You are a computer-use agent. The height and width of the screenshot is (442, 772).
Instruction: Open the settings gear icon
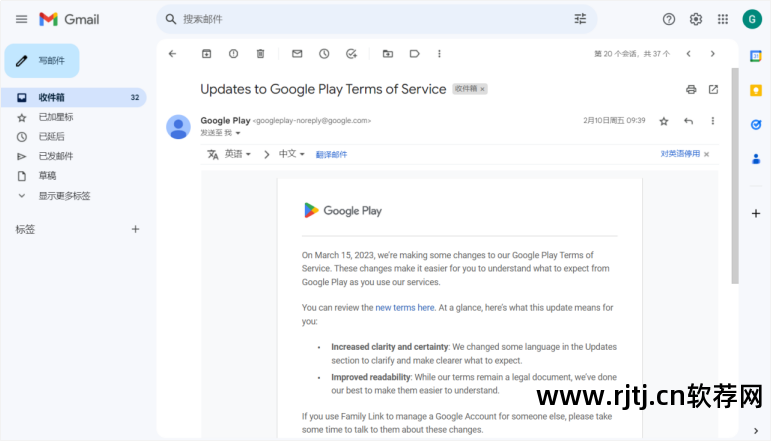click(695, 19)
